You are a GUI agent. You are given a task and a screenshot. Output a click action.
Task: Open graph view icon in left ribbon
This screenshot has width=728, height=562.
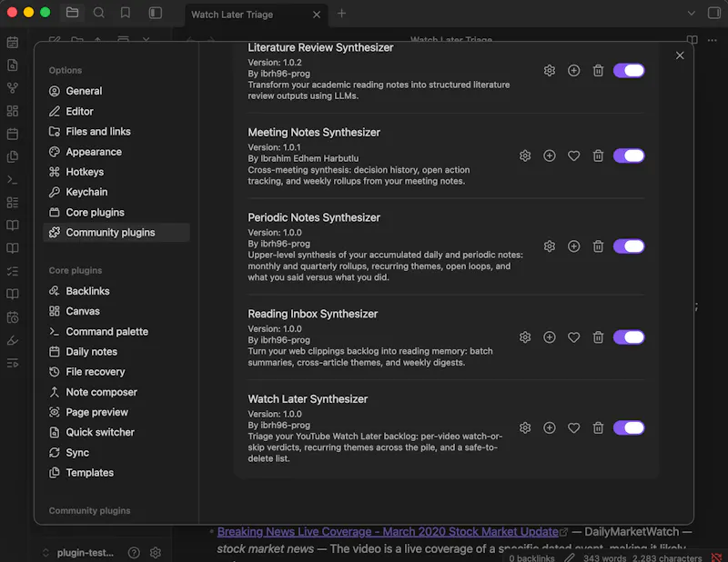(13, 87)
